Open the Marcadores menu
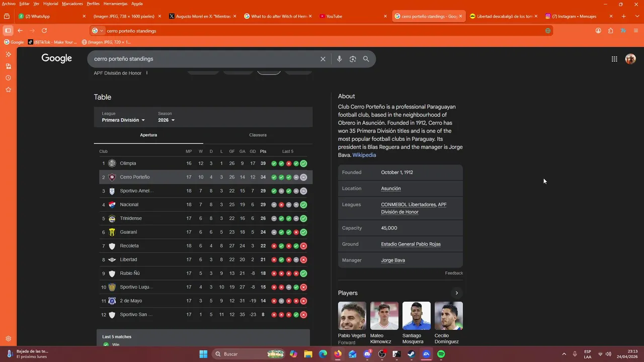 72,4
